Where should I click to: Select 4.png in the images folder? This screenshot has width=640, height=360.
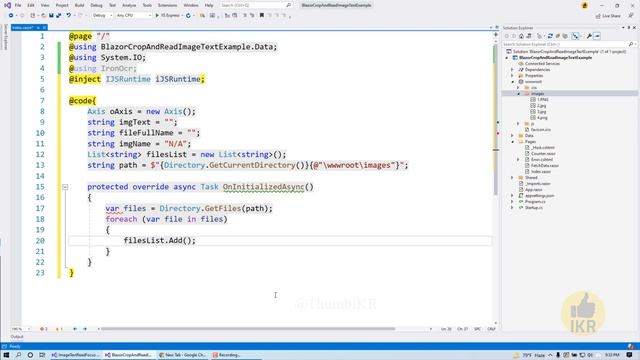click(x=542, y=118)
